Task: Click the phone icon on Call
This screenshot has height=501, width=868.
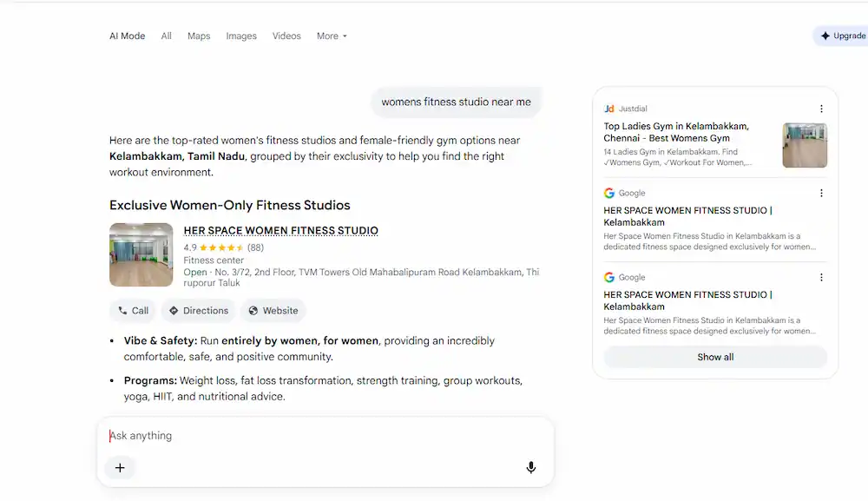Action: (x=122, y=311)
